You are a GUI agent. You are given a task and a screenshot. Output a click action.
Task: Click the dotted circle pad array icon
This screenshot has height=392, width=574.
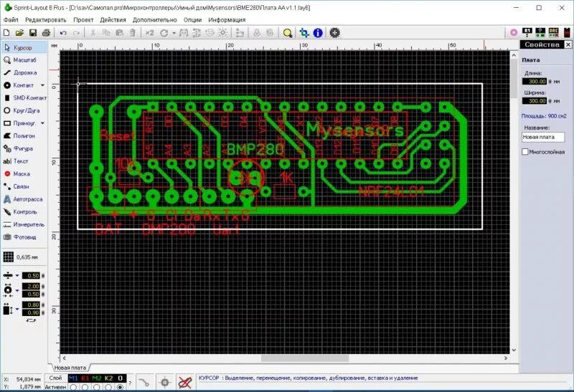334,33
